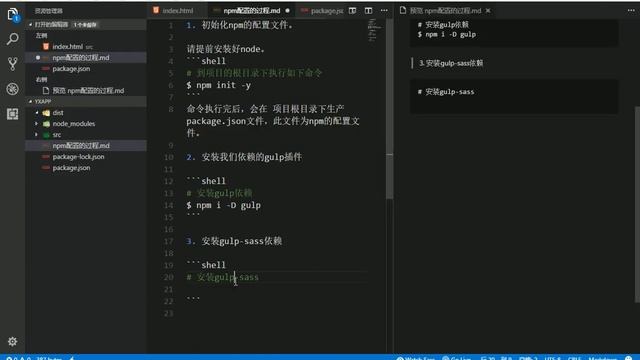Expand the dist folder arrow
The height and width of the screenshot is (360, 640).
pos(37,113)
